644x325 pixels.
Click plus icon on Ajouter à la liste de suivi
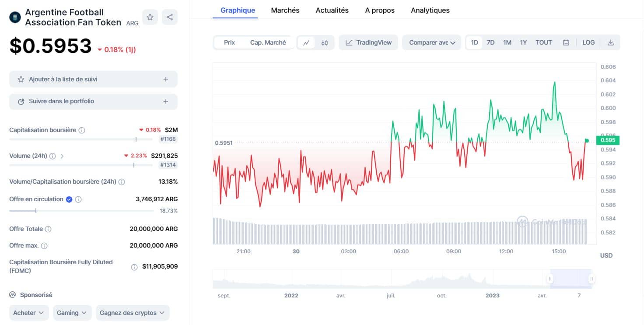166,80
